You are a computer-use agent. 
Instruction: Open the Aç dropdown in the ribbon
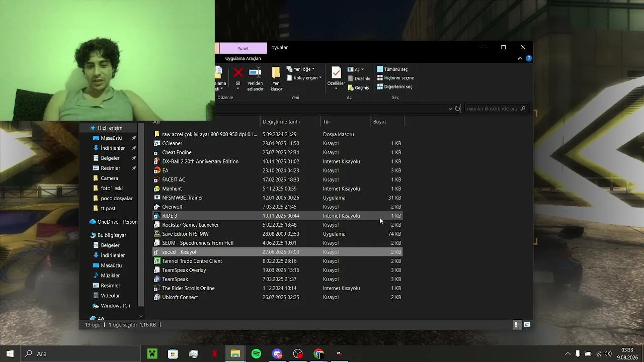coord(356,69)
